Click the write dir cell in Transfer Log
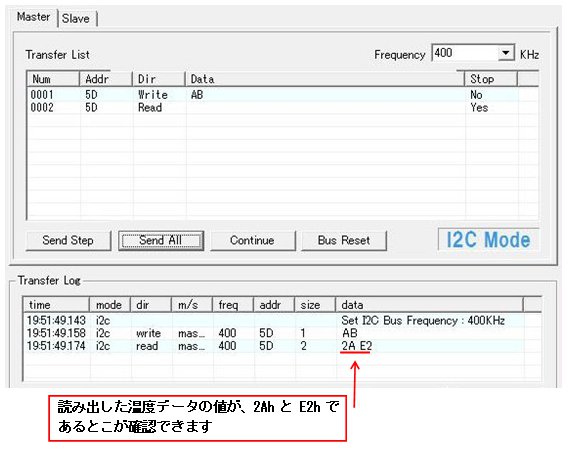 (149, 333)
